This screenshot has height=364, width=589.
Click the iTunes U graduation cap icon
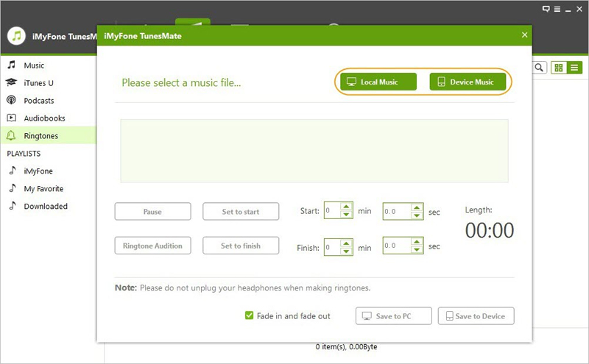tap(11, 82)
